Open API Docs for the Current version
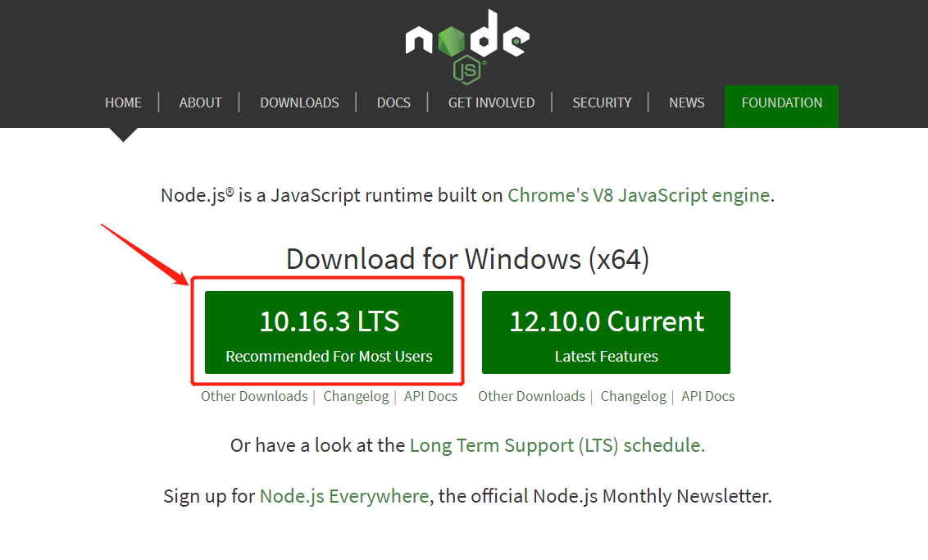The image size is (928, 560). (x=707, y=396)
